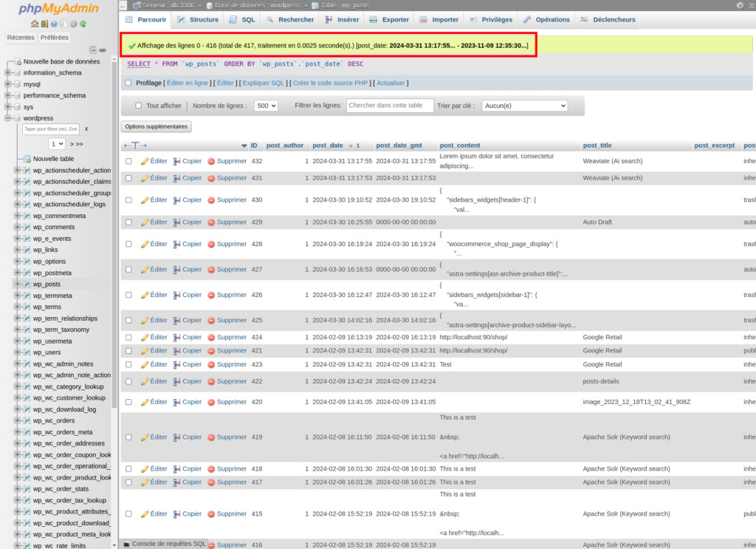This screenshot has height=549, width=756.
Task: Open phpMyAdmin documentation question-mark icon
Action: click(x=54, y=24)
